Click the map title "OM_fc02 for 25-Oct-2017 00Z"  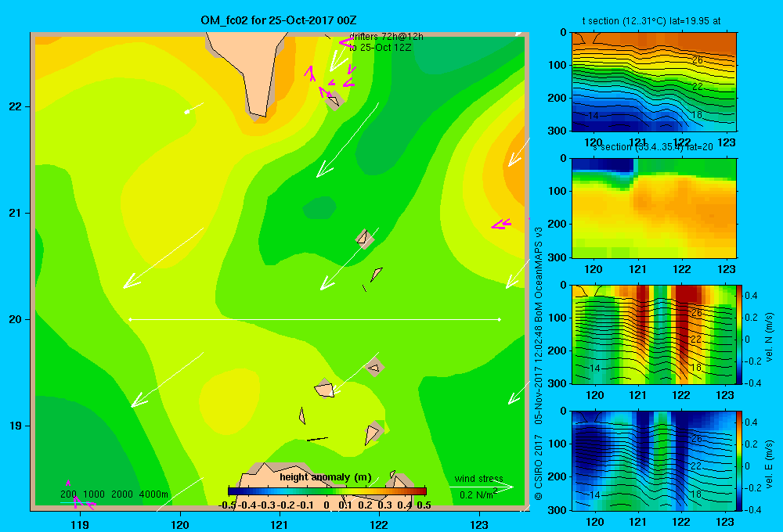click(279, 20)
